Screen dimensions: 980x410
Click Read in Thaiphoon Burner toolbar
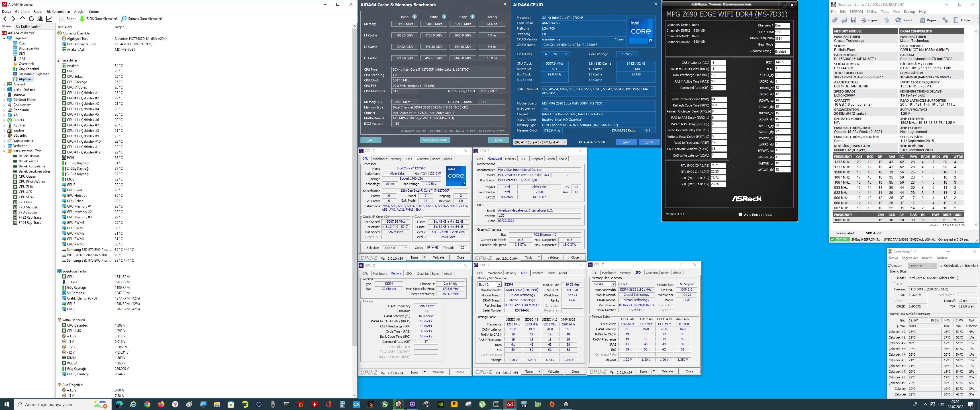click(904, 20)
